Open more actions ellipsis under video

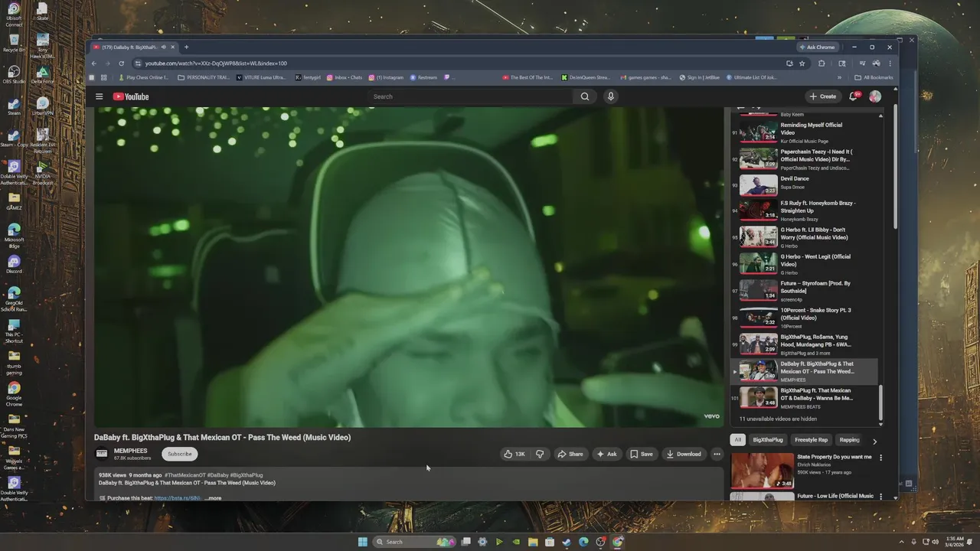click(x=717, y=454)
